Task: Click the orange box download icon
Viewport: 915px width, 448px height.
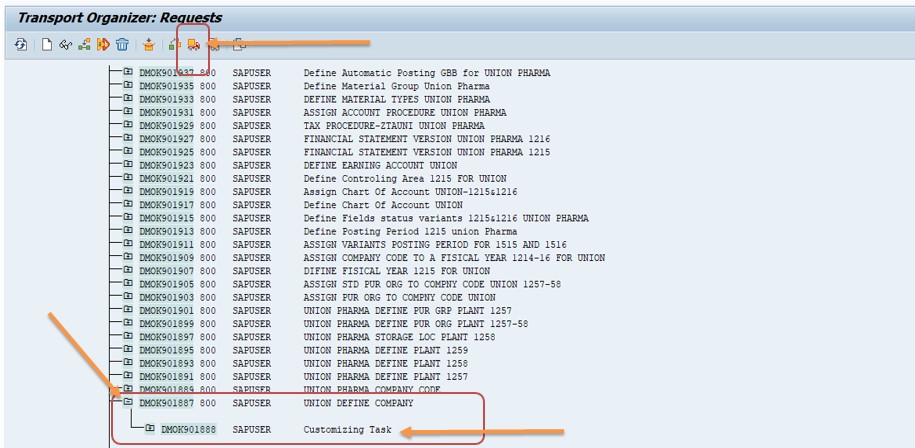Action: coord(149,44)
